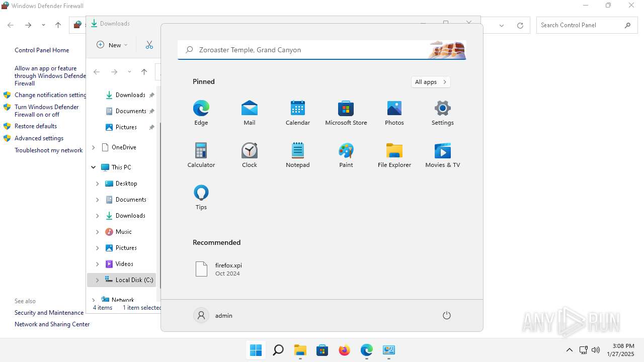Expand Downloads under This PC
Viewport: 644px width, 362px height.
coord(97,216)
